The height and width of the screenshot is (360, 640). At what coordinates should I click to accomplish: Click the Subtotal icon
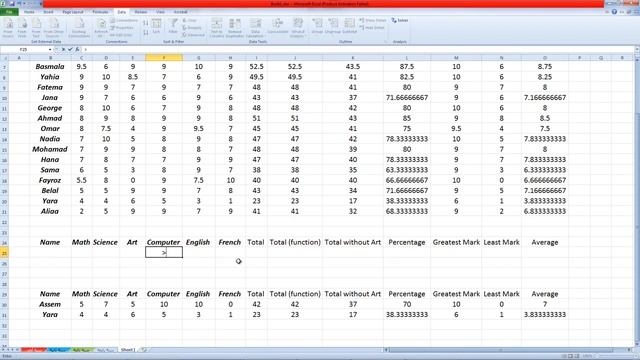(349, 26)
